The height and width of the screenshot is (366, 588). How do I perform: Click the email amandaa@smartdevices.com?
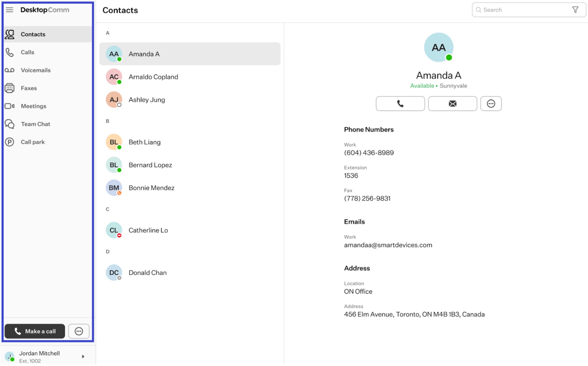[388, 245]
